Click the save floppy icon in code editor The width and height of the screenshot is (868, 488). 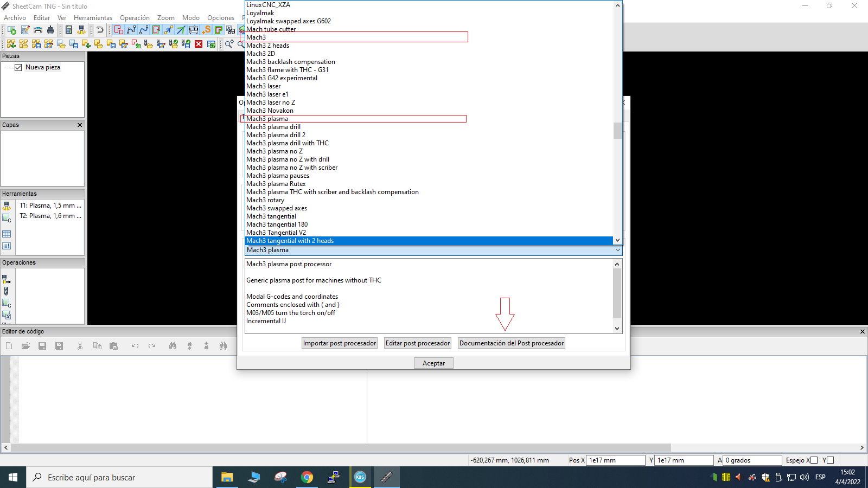pos(42,345)
